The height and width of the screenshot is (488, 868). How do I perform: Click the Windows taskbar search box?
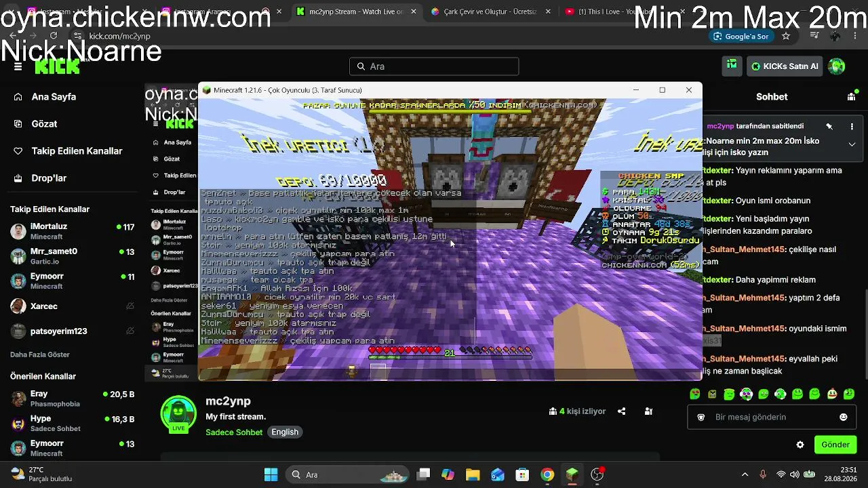click(x=348, y=474)
